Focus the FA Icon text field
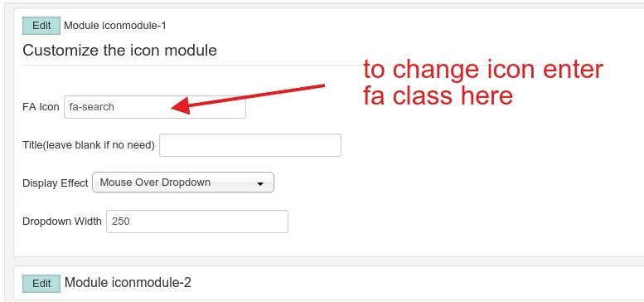The height and width of the screenshot is (302, 644). [155, 107]
